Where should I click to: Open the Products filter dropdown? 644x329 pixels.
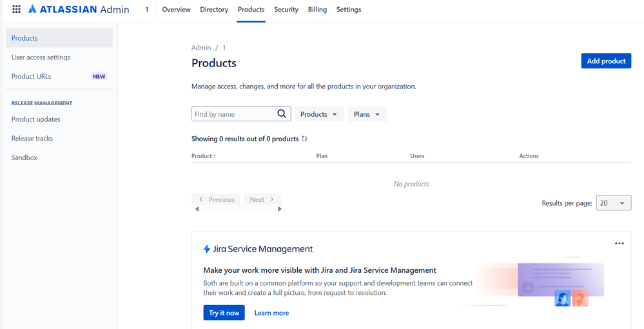(319, 114)
